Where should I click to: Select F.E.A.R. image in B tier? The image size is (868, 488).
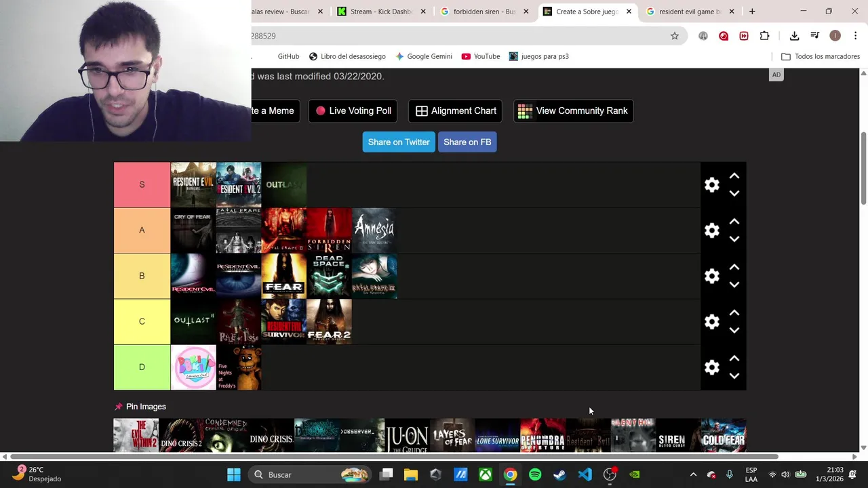pos(284,276)
